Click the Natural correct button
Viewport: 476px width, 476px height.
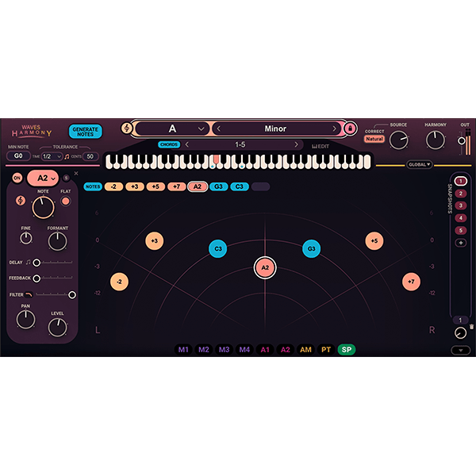point(374,139)
